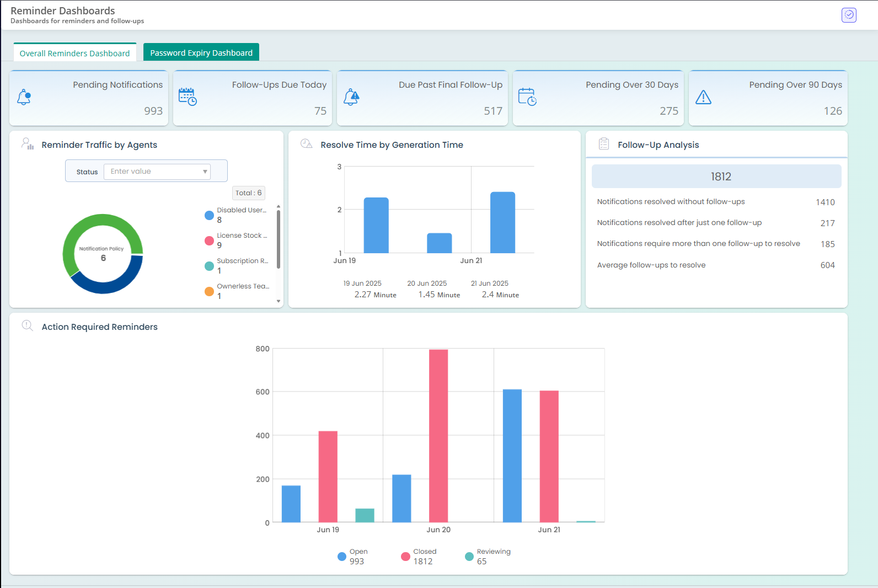The height and width of the screenshot is (588, 878).
Task: Click the checklist icon in top-right corner
Action: (849, 15)
